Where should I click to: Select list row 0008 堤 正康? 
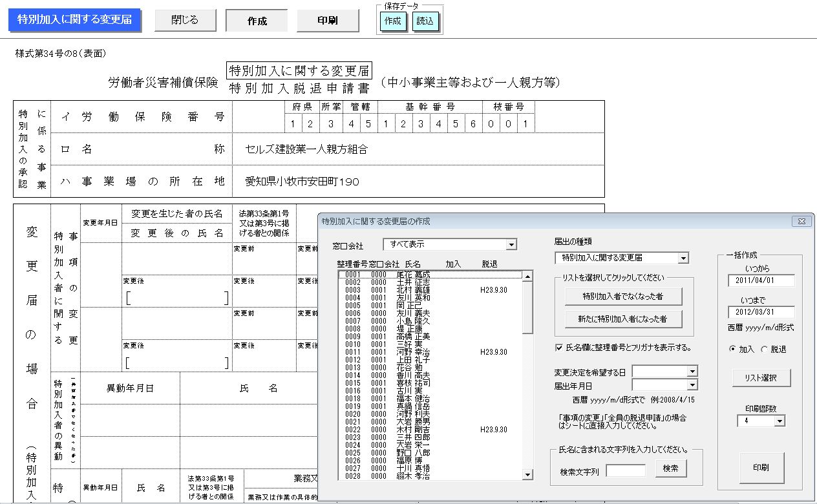pos(430,329)
